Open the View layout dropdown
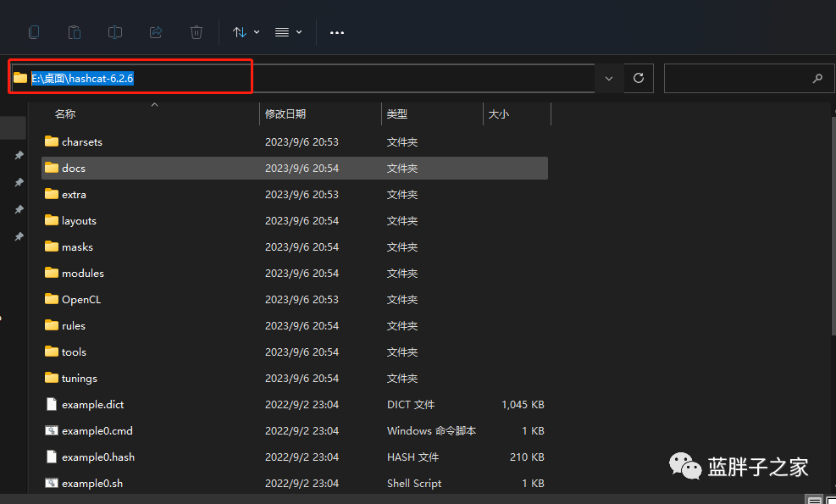 point(289,32)
